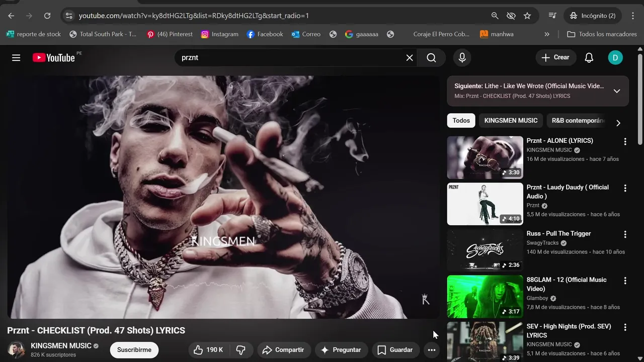
Task: Open the media control icon in toolbar
Action: point(552,16)
